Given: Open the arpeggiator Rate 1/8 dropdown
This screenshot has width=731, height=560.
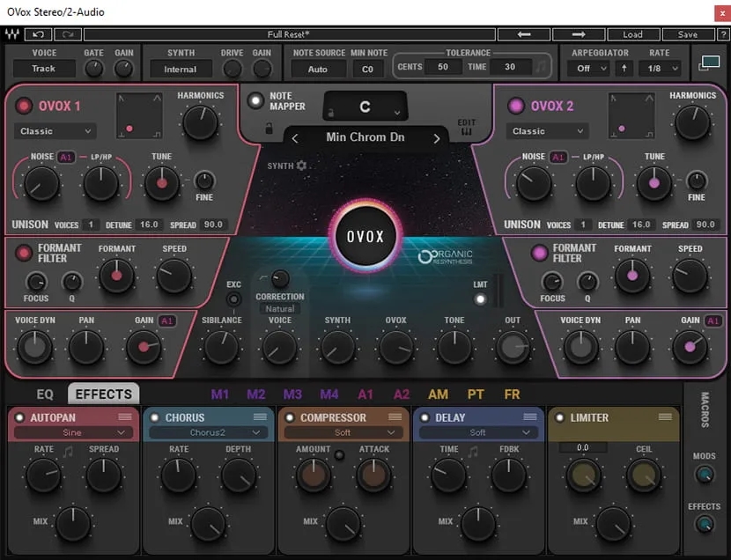Looking at the screenshot, I should pyautogui.click(x=661, y=69).
